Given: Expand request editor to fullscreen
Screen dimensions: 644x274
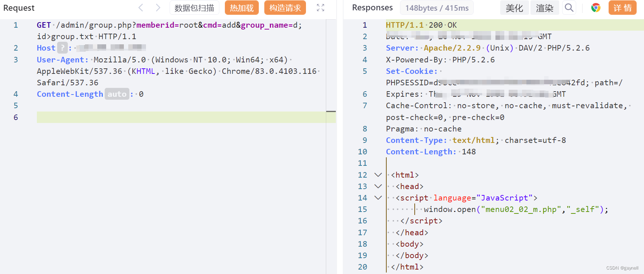Looking at the screenshot, I should click(x=321, y=8).
